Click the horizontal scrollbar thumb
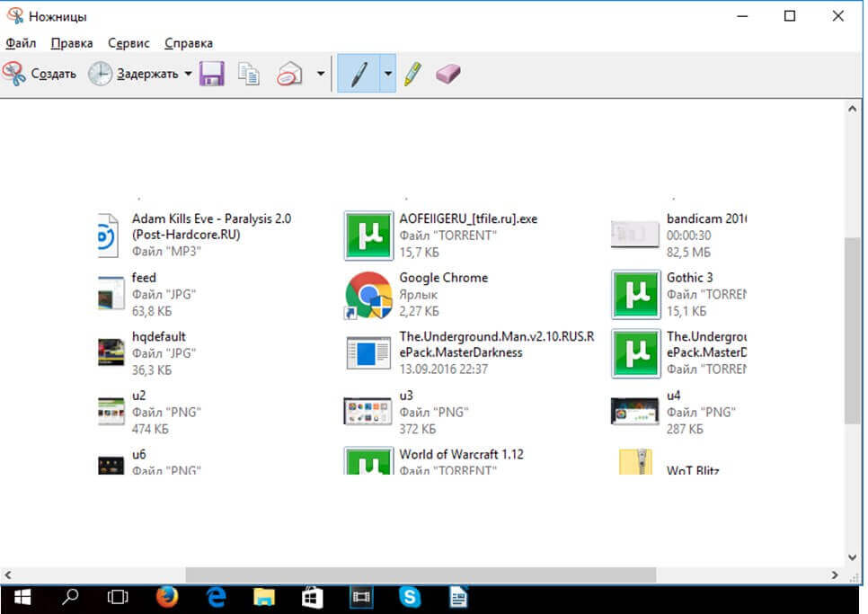Image resolution: width=868 pixels, height=614 pixels. pos(421,574)
